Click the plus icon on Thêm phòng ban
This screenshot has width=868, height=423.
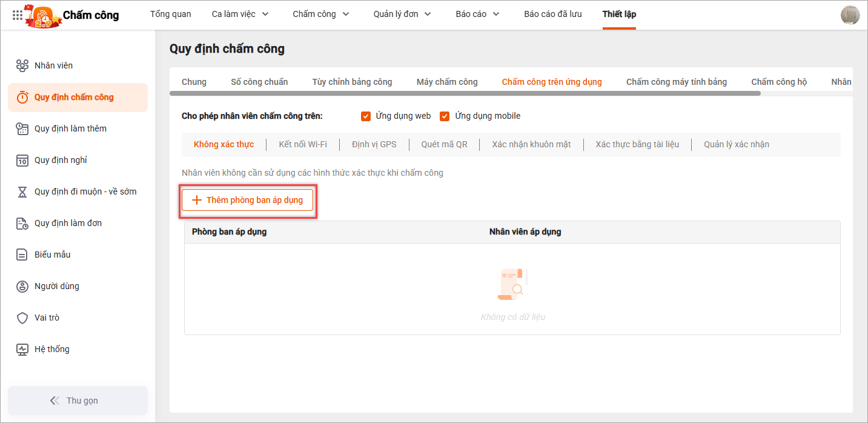(196, 200)
